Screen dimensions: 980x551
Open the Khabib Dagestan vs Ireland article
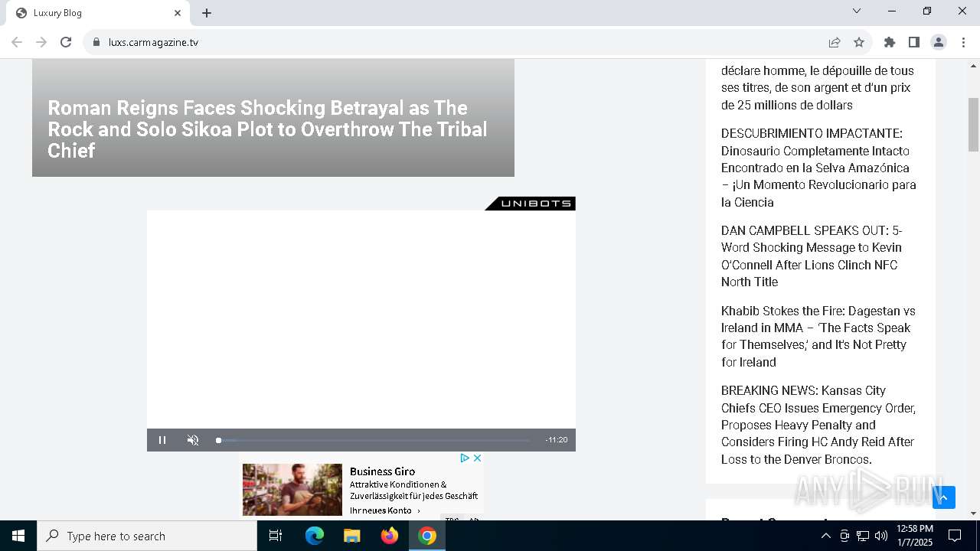[x=818, y=336]
